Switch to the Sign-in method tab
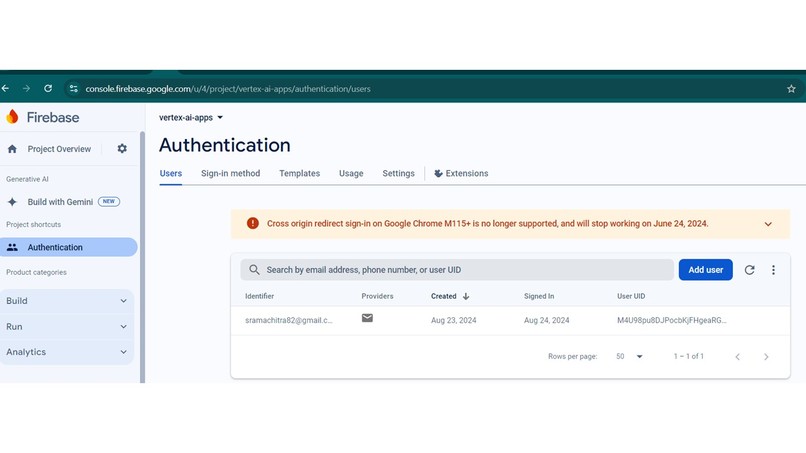This screenshot has height=453, width=806. coord(230,173)
